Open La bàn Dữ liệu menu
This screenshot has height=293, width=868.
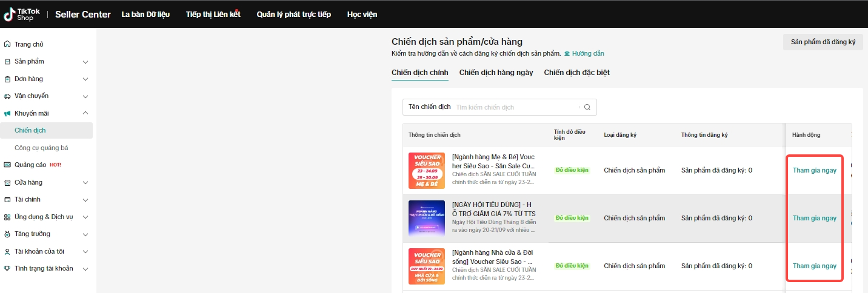tap(145, 14)
